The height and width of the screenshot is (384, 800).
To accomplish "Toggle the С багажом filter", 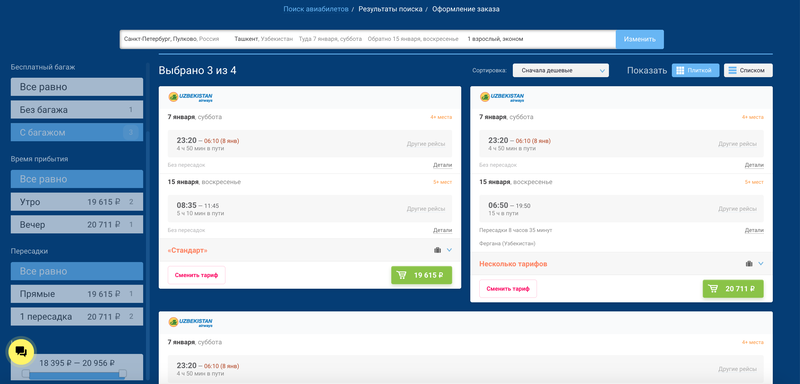I will 77,133.
